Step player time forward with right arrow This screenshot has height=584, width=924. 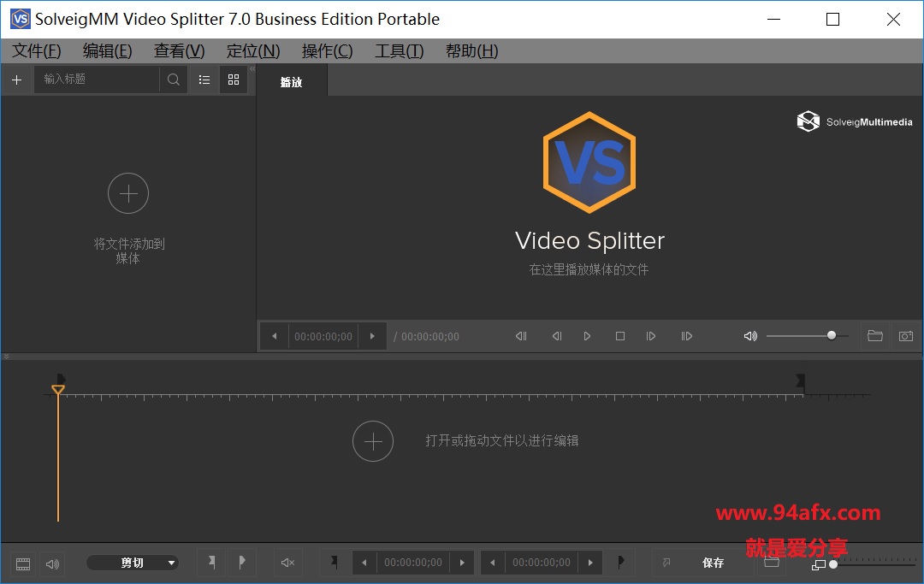372,336
